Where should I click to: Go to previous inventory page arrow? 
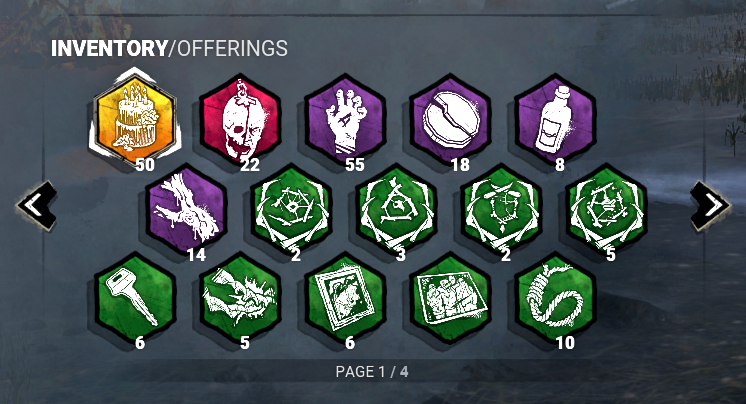(37, 206)
